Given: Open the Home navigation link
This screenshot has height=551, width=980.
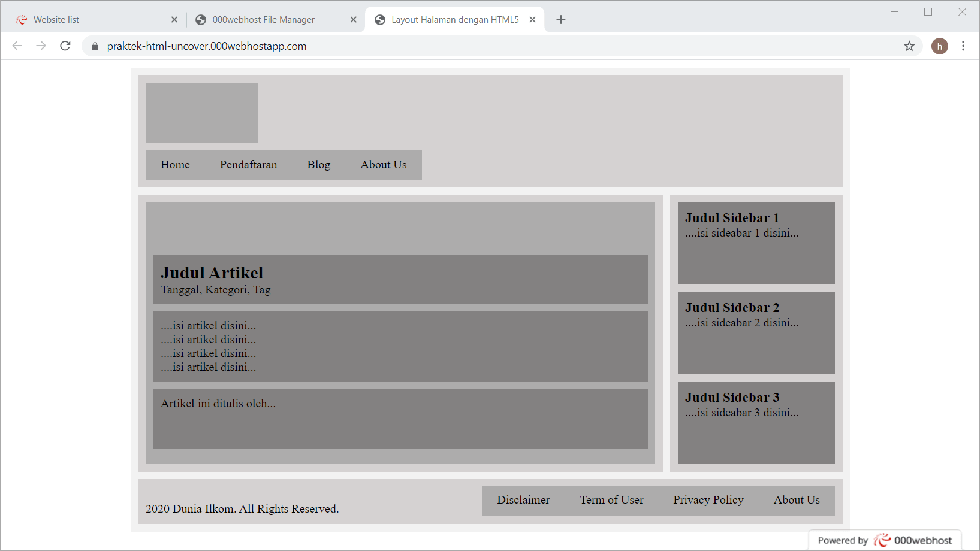Looking at the screenshot, I should pos(175,165).
